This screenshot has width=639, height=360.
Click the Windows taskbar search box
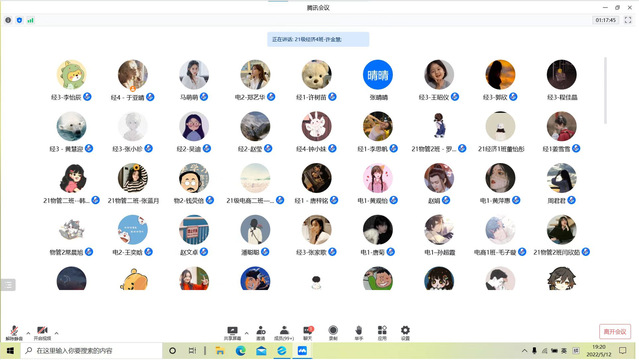click(92, 351)
